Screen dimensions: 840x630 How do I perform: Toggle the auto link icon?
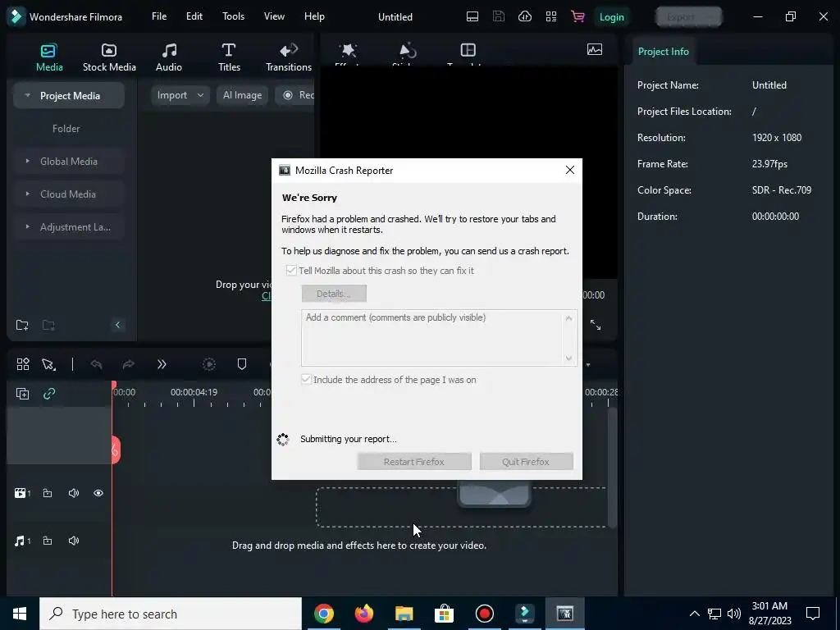49,394
